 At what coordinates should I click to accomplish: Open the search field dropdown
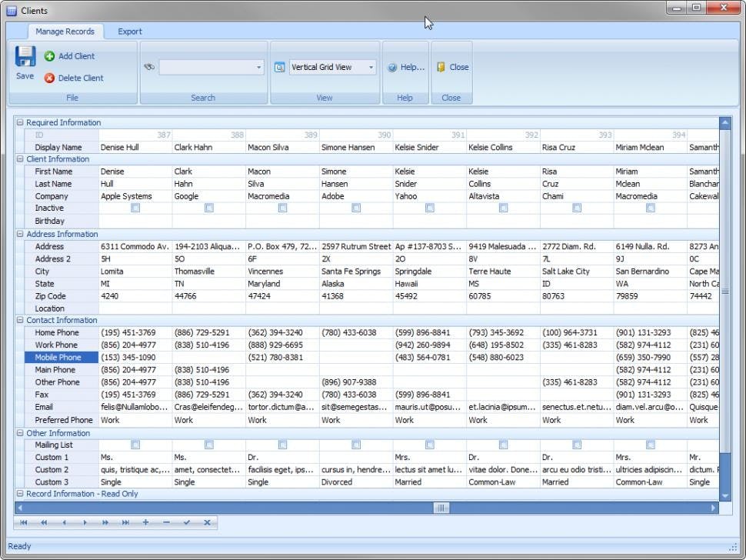[257, 67]
